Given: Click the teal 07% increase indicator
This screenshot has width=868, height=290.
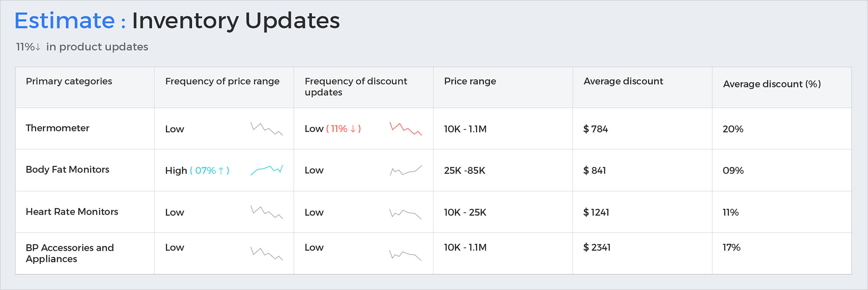Looking at the screenshot, I should click(210, 171).
